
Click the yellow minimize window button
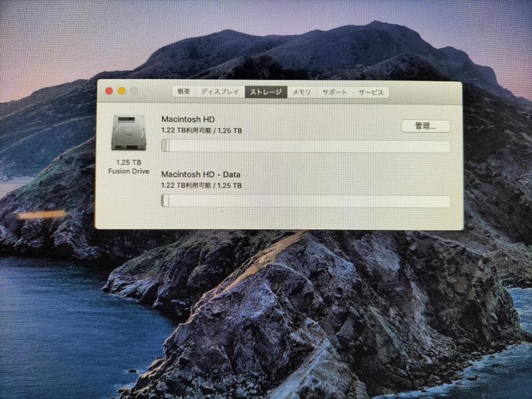pyautogui.click(x=121, y=91)
